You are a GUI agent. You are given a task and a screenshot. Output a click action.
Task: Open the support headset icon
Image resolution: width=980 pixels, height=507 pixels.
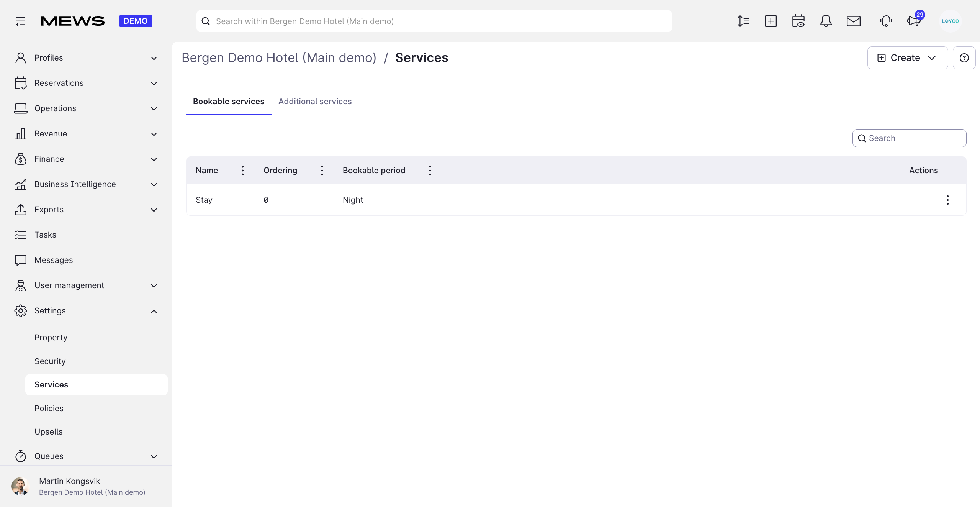[886, 21]
